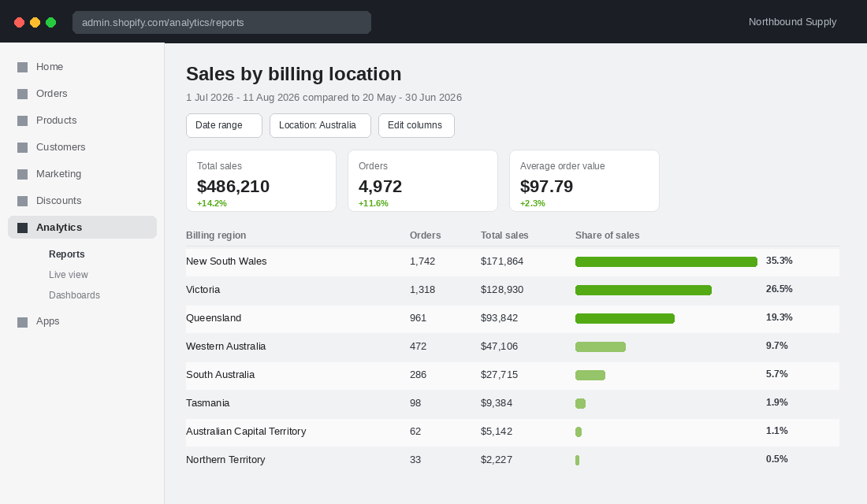Select the New South Wales region name
This screenshot has height=504, width=867.
226,261
